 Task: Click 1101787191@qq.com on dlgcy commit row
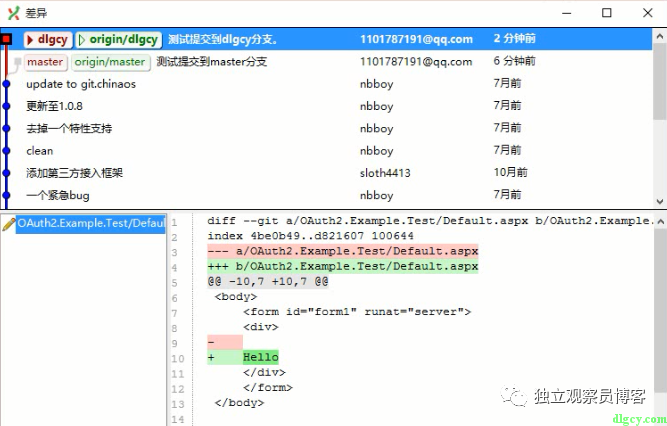tap(416, 39)
